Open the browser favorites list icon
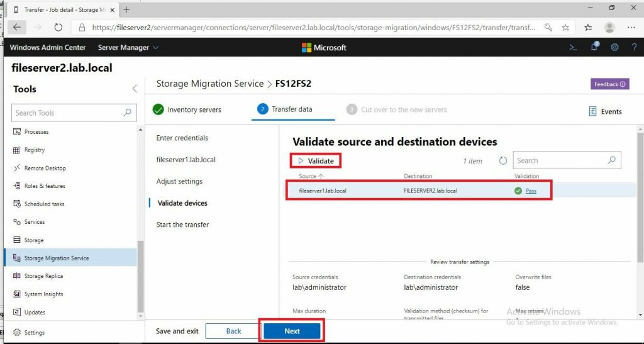 [588, 28]
